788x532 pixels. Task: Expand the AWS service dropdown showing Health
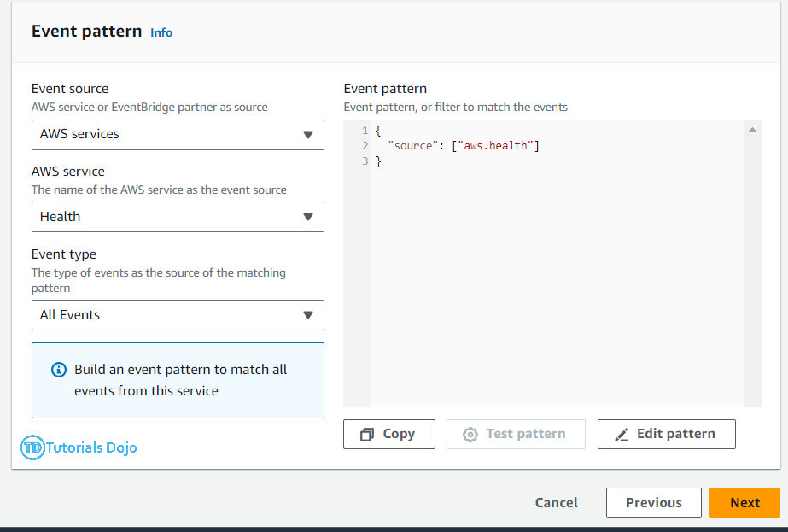coord(178,217)
